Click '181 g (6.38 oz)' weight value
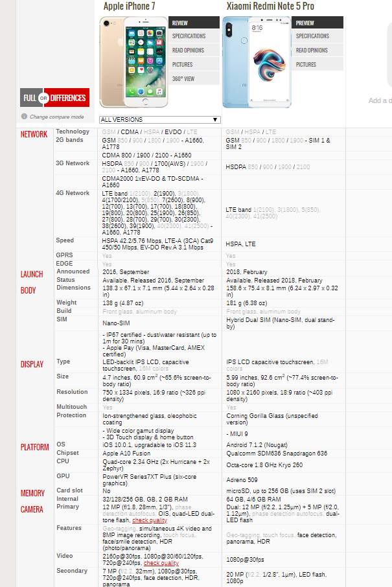The width and height of the screenshot is (392, 587). [x=247, y=303]
